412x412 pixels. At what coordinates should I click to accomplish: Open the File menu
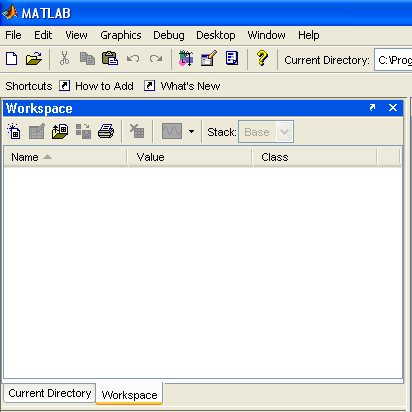(13, 35)
